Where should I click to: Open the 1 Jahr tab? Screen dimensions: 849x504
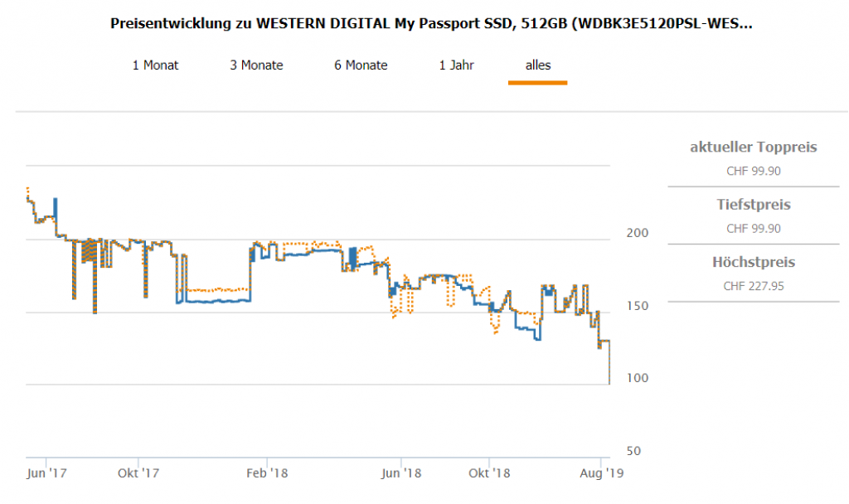456,65
